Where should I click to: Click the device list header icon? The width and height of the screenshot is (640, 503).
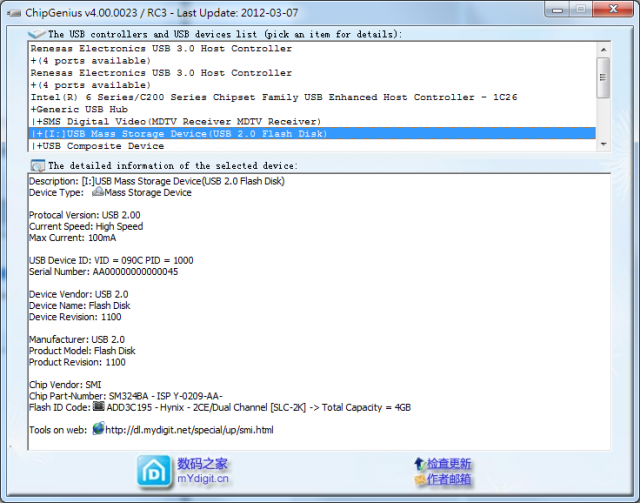coord(37,34)
